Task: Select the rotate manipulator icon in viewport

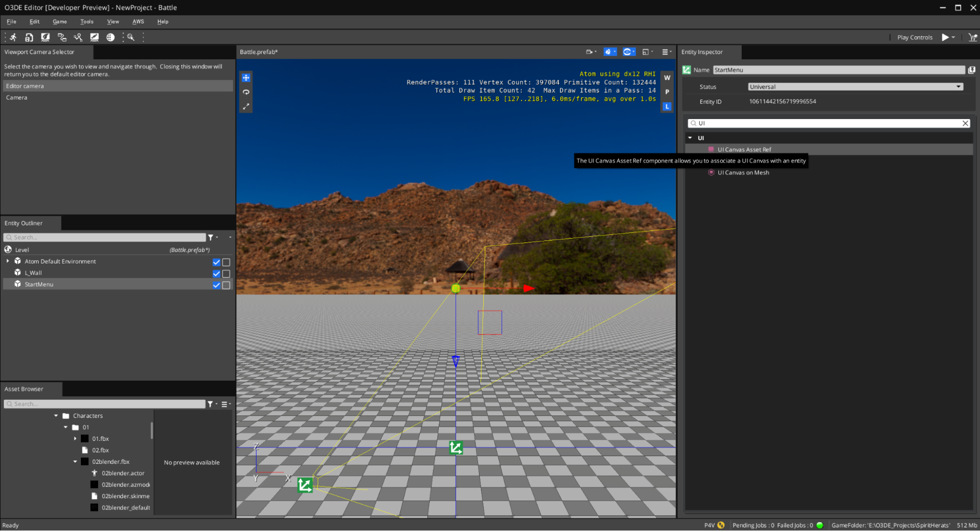Action: [x=246, y=92]
